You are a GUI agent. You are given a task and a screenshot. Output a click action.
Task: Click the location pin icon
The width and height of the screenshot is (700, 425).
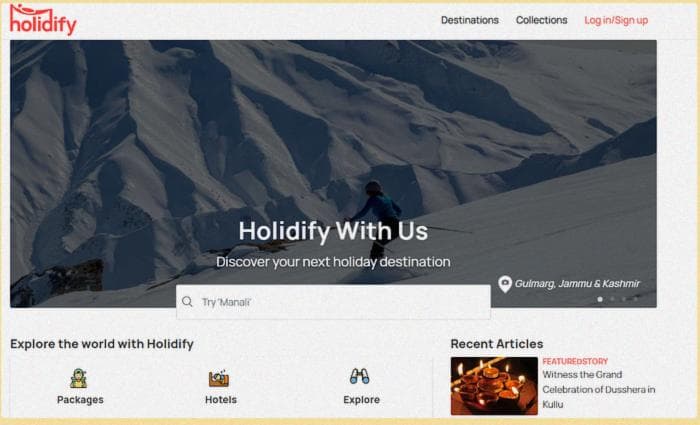click(504, 284)
